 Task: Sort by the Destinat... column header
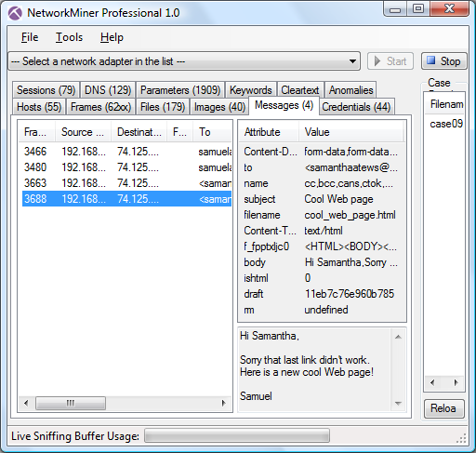139,132
